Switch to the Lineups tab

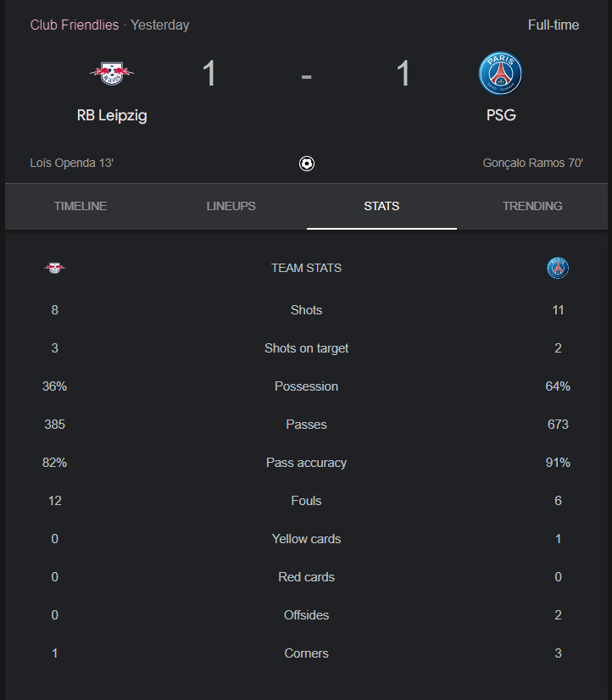(x=231, y=206)
